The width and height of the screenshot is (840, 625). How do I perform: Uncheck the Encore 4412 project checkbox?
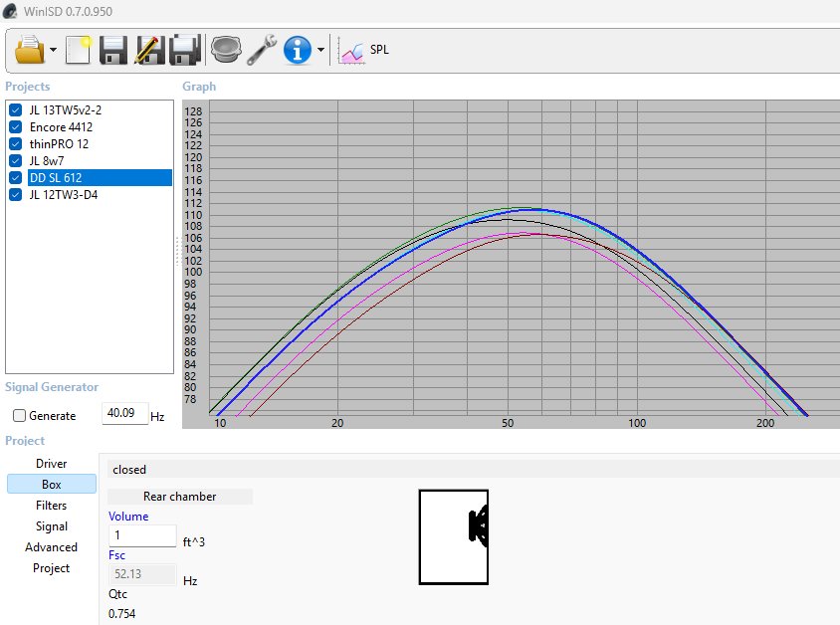[x=16, y=127]
